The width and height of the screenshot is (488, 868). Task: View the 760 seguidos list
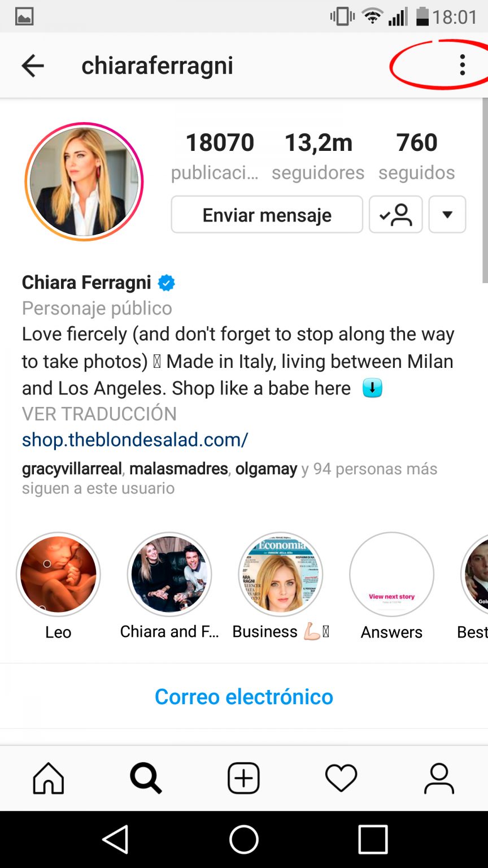tap(417, 157)
